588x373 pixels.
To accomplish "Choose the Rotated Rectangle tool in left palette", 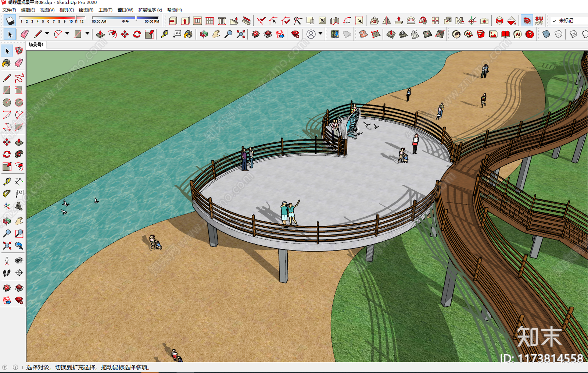I will 19,90.
